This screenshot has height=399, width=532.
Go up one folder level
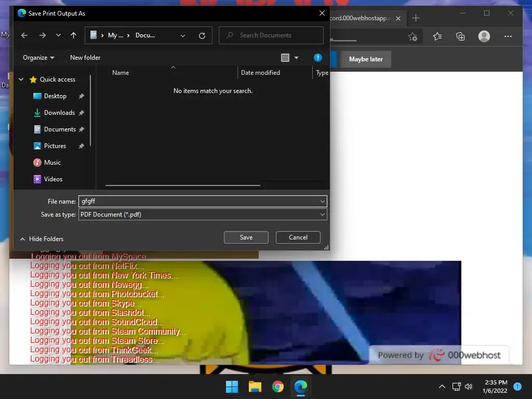click(73, 35)
